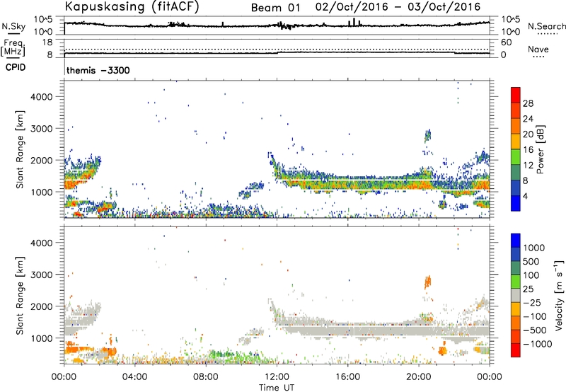566x392 pixels.
Task: Click the blue bottom segment of the Power colorbar
Action: click(x=516, y=203)
